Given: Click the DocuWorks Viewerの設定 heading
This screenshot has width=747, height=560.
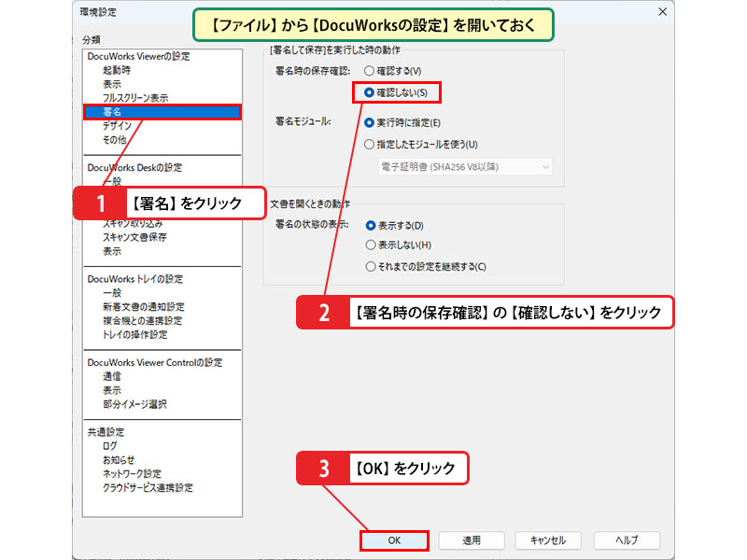Looking at the screenshot, I should pos(138,56).
